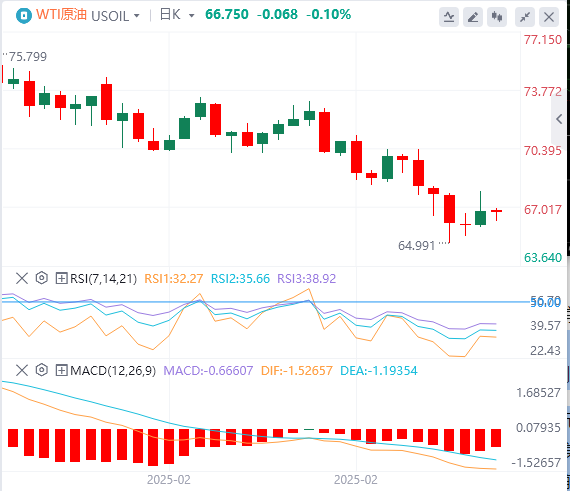The image size is (570, 491).
Task: Click the collapse/shrink chart icon
Action: click(525, 17)
